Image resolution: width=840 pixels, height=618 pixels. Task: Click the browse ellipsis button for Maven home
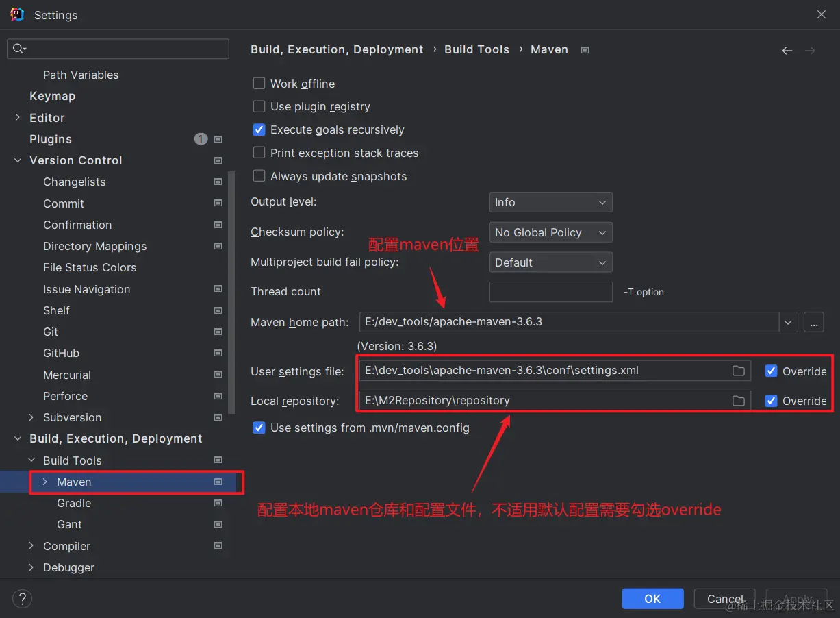click(813, 322)
